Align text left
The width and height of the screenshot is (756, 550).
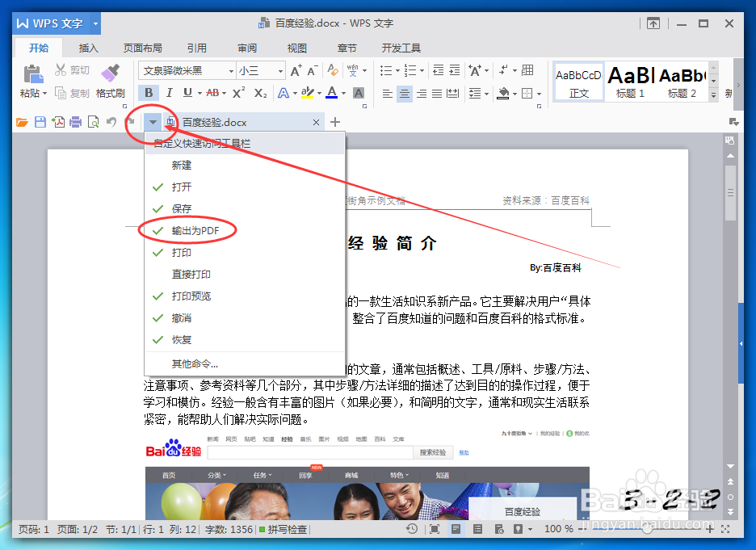tap(387, 93)
